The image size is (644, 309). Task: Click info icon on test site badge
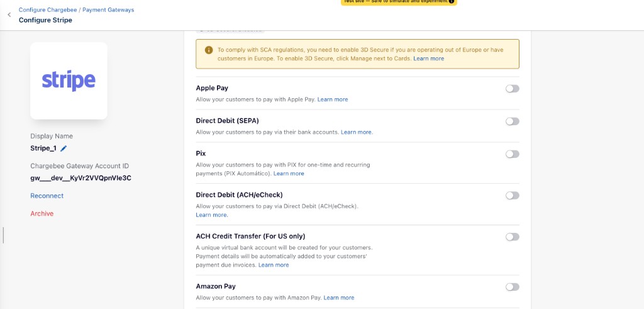tap(452, 2)
